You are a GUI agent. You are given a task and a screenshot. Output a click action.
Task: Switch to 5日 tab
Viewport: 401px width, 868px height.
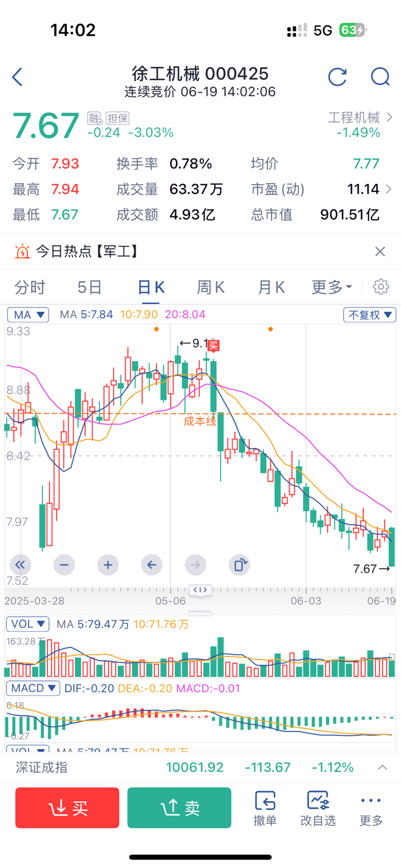[x=89, y=287]
